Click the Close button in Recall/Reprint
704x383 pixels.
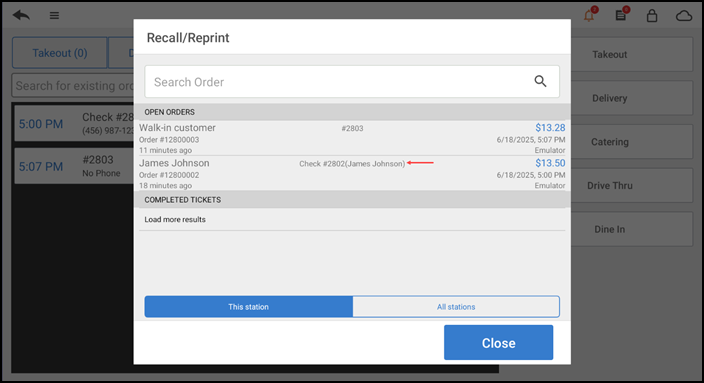pyautogui.click(x=498, y=343)
